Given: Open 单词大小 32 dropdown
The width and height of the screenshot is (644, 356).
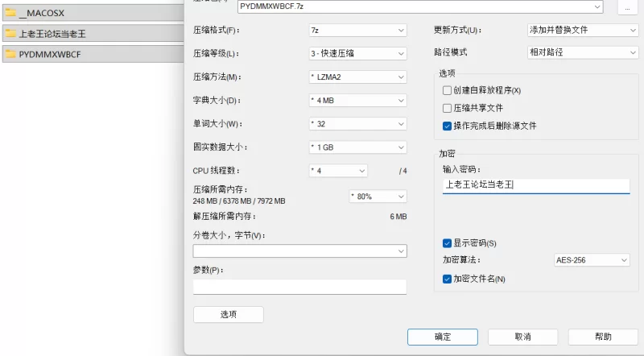Looking at the screenshot, I should click(357, 124).
